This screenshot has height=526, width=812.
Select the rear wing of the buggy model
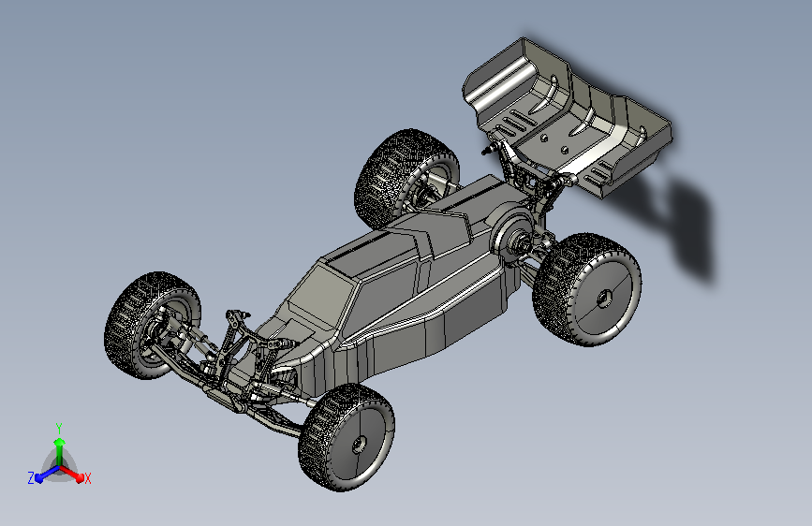(x=567, y=116)
